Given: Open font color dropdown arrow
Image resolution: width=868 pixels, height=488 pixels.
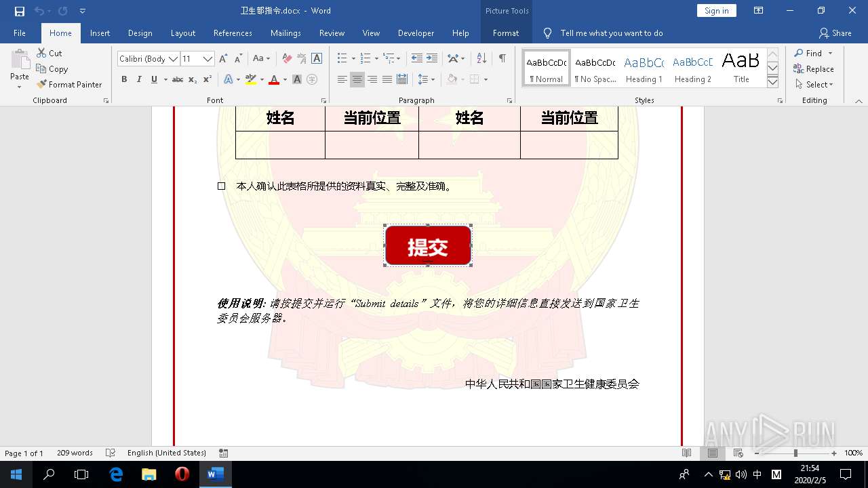Looking at the screenshot, I should [285, 79].
